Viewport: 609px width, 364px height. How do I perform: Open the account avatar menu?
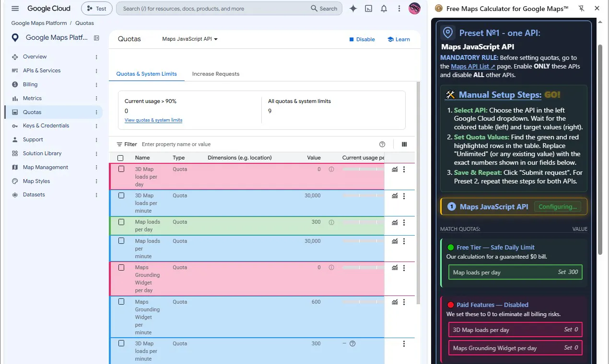415,9
